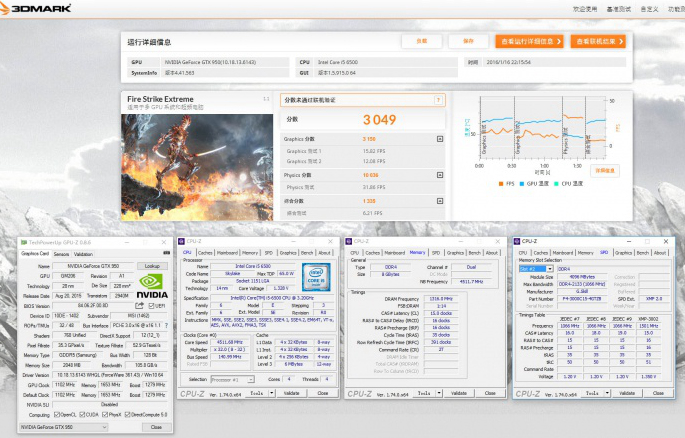Click Close in the CPU-Z CPU window
Image resolution: width=685 pixels, height=438 pixels.
click(322, 393)
